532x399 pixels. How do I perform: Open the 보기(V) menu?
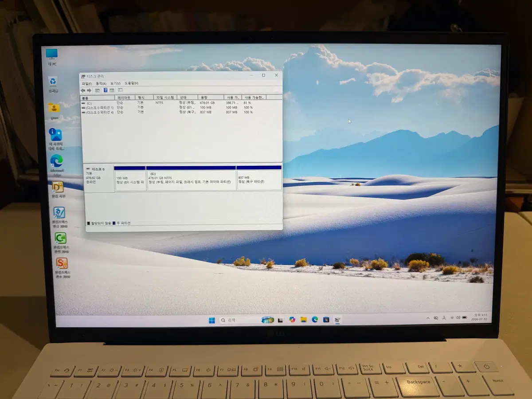point(115,83)
